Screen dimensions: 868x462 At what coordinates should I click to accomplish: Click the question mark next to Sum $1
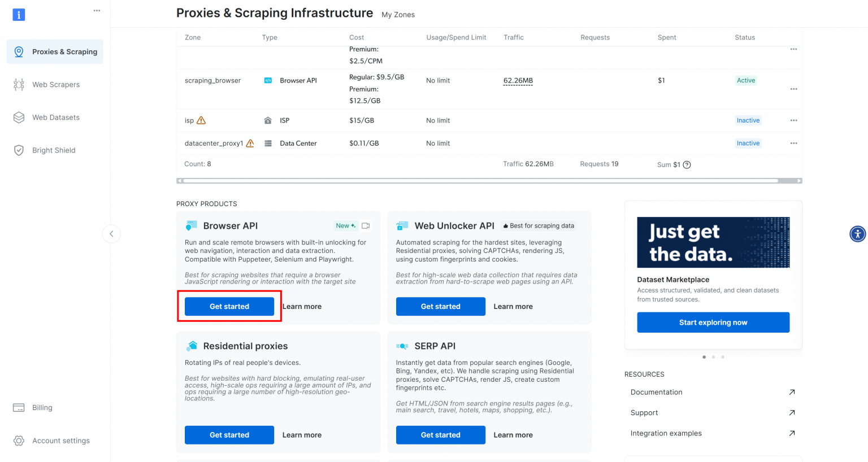(687, 164)
